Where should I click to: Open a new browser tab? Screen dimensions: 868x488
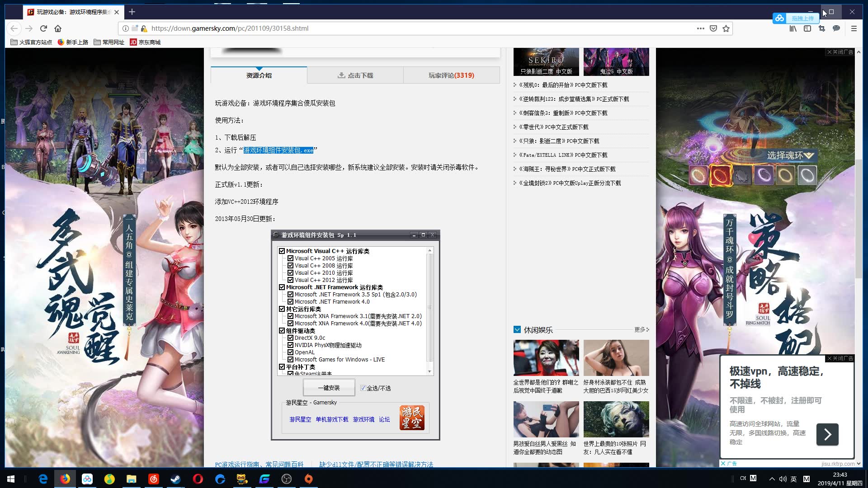(x=132, y=12)
